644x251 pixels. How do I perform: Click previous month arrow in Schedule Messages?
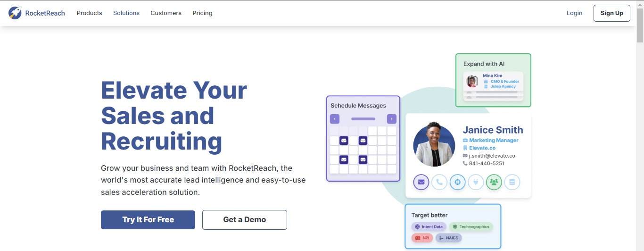point(335,119)
